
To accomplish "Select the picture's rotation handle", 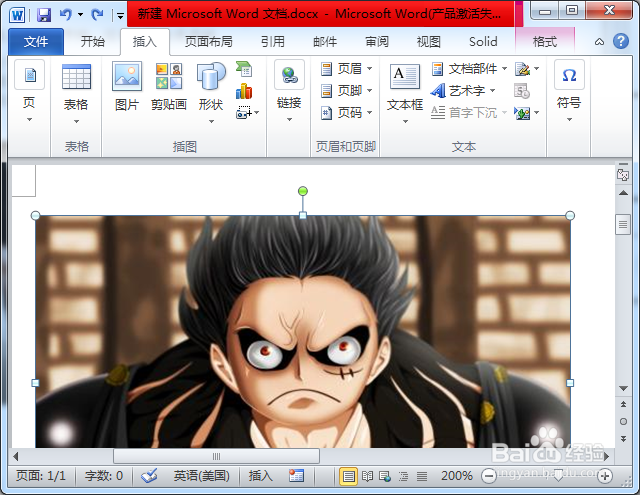I will point(302,191).
